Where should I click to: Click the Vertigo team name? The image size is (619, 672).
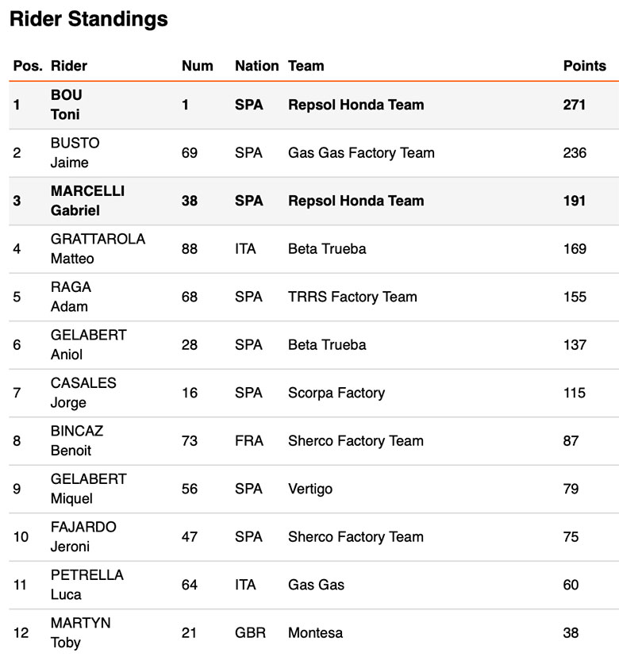[x=309, y=489]
